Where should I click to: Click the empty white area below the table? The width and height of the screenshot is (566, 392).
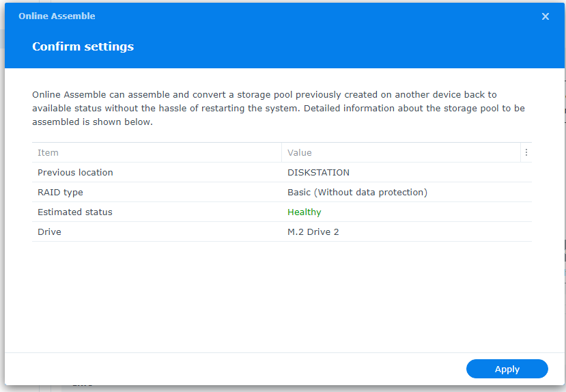tap(273, 294)
